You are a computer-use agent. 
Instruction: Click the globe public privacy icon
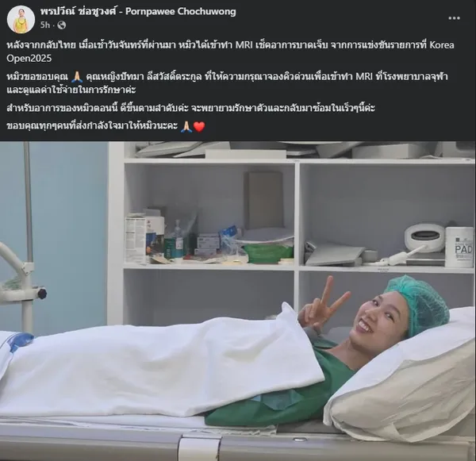62,25
